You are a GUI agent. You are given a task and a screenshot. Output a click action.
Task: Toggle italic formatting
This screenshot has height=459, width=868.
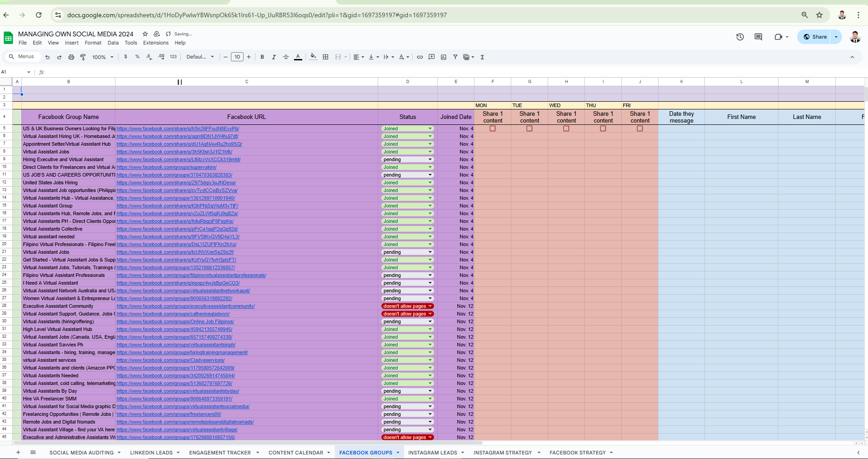[x=274, y=57]
